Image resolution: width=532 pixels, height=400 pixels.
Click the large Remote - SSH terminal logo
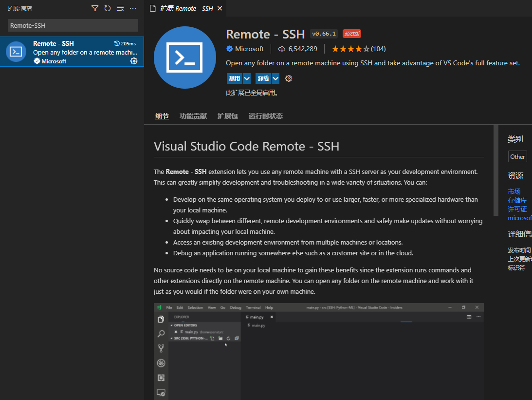point(185,57)
